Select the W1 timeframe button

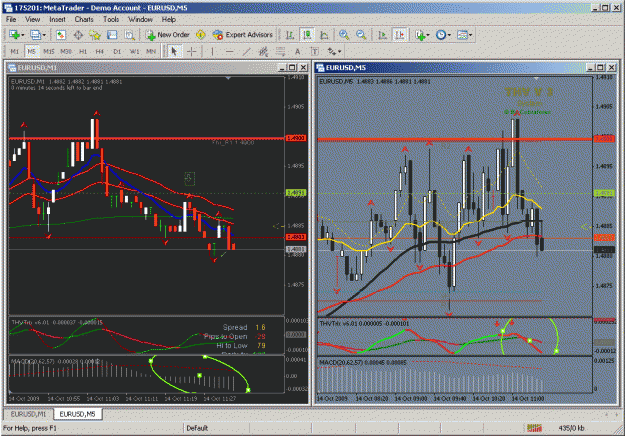point(134,51)
